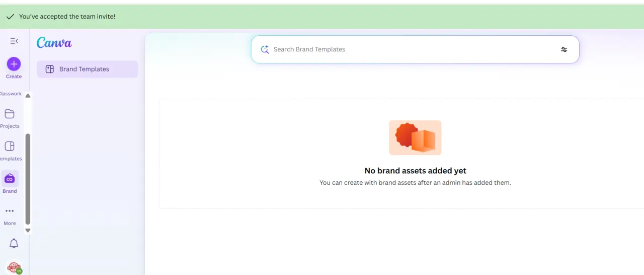The width and height of the screenshot is (644, 275).
Task: Collapse the sidebar with the menu arrow icon
Action: 14,41
